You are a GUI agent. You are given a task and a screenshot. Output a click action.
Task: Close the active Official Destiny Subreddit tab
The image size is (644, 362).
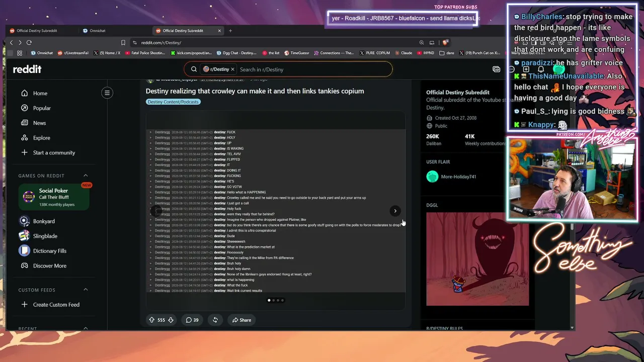(219, 31)
